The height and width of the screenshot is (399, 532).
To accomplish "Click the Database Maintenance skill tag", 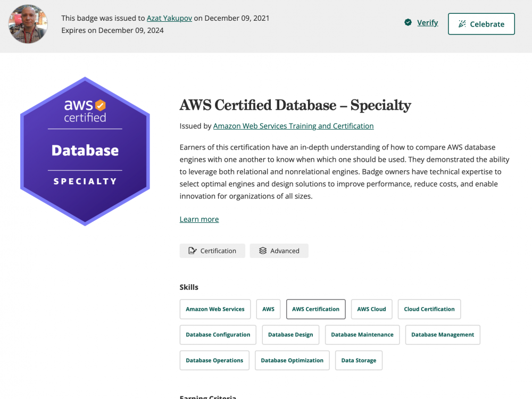I will (x=362, y=335).
